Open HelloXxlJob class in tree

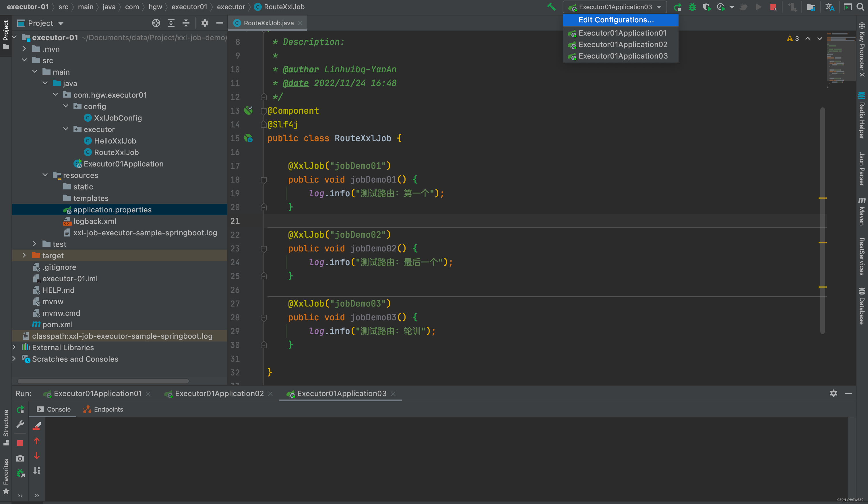click(115, 141)
